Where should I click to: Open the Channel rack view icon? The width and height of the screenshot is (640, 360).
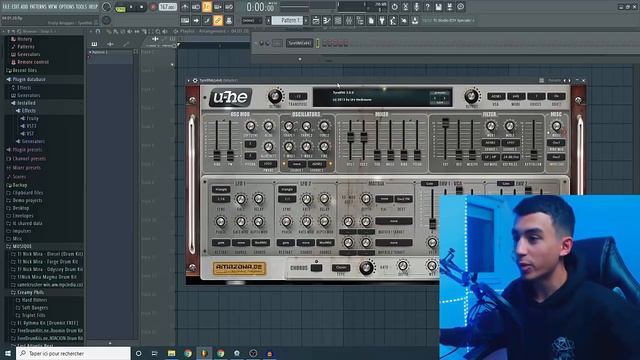(x=338, y=20)
